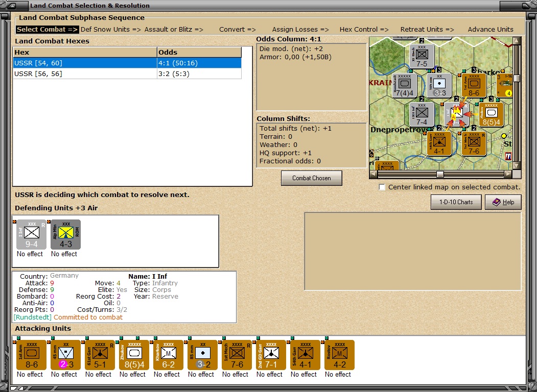Click the Select Combat subphase step
Image resolution: width=537 pixels, height=392 pixels.
(x=47, y=30)
